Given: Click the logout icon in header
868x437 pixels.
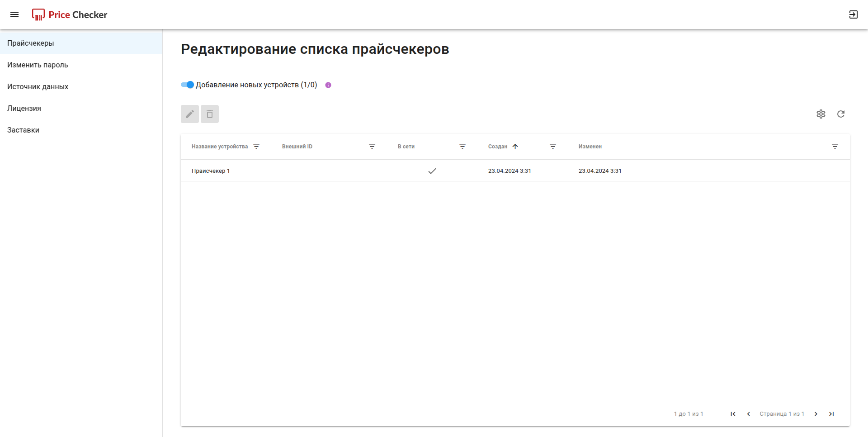Looking at the screenshot, I should coord(853,14).
